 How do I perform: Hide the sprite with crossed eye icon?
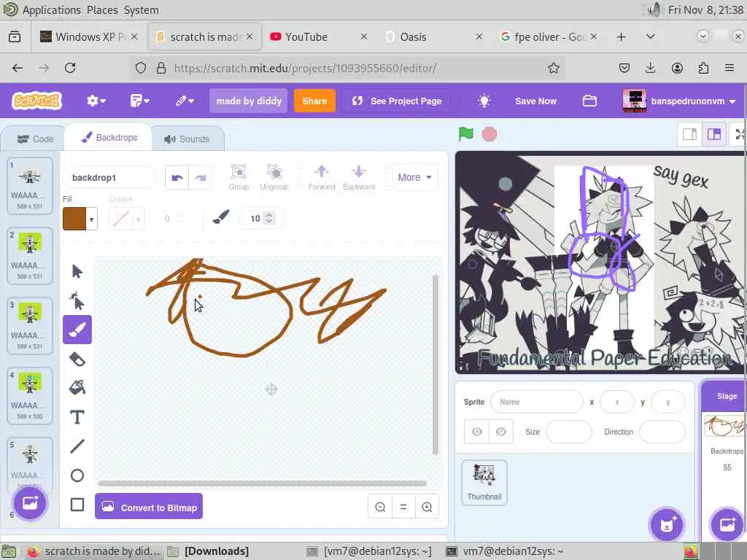click(500, 432)
